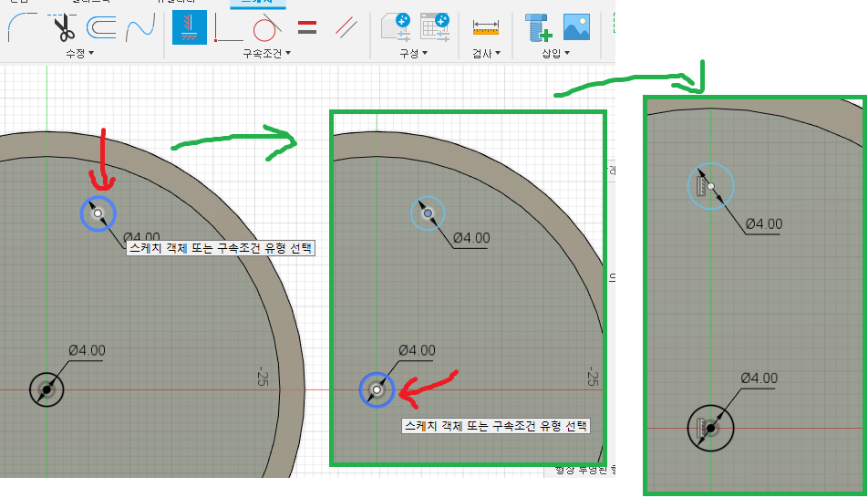Click the configure table icon
The width and height of the screenshot is (868, 498).
(x=435, y=27)
